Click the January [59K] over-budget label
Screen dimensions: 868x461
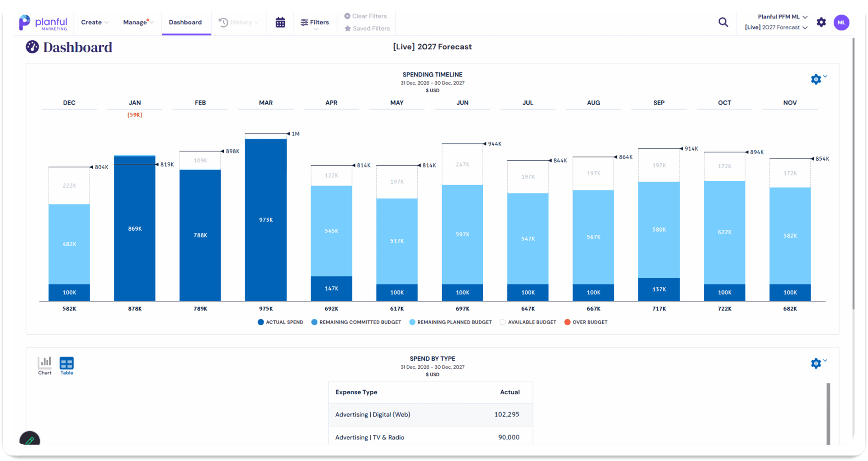coord(135,115)
